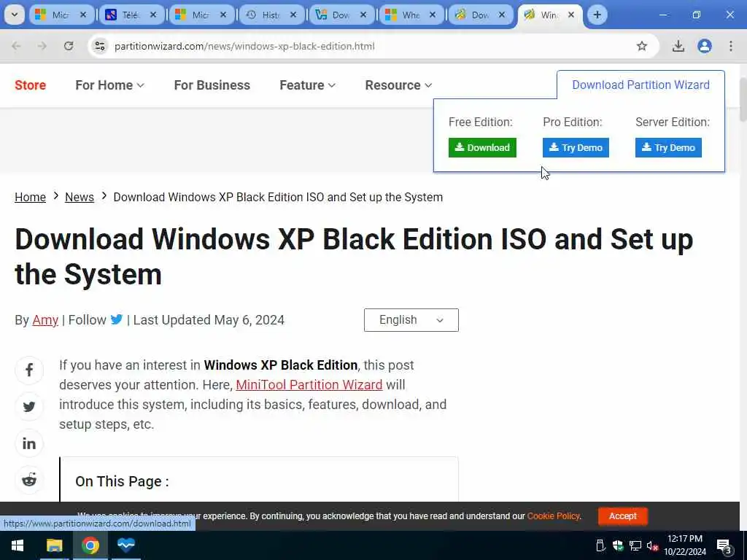Image resolution: width=747 pixels, height=560 pixels.
Task: Open Chrome downloads icon
Action: 678,46
